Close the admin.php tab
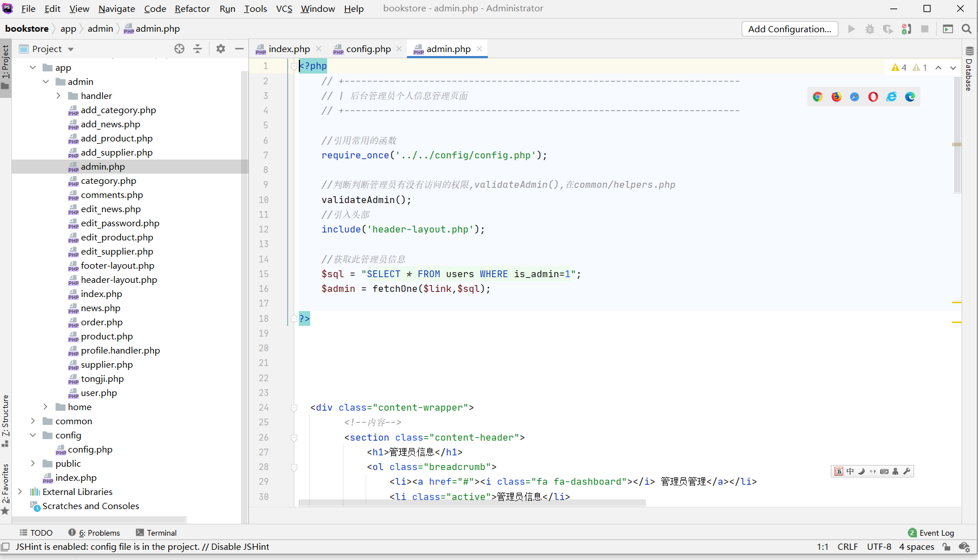Image resolution: width=978 pixels, height=560 pixels. point(479,49)
